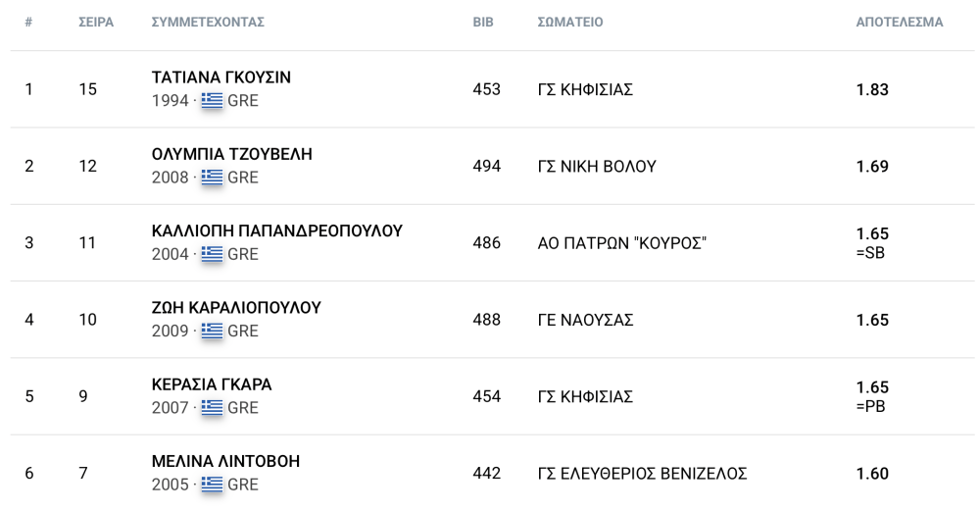Open athlete ΤΑΤΙΑΝΑ ΓΚΟΥΣΙΝ

tap(221, 77)
